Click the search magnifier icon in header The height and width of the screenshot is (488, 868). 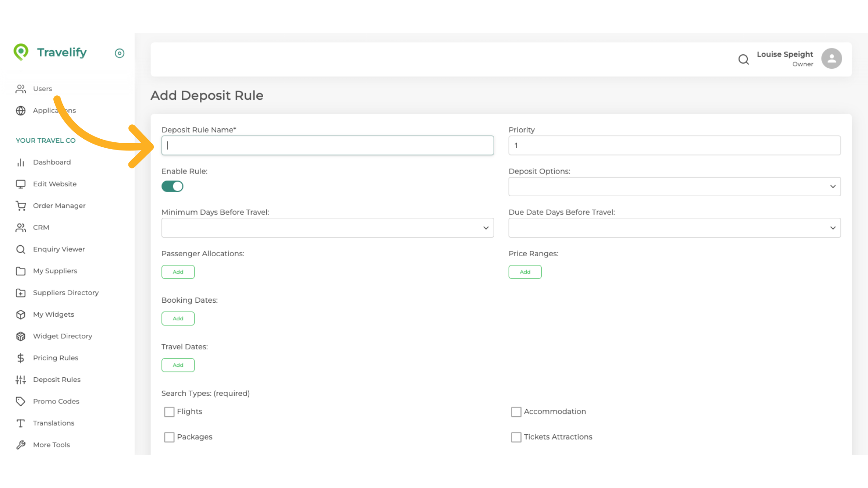coord(743,59)
